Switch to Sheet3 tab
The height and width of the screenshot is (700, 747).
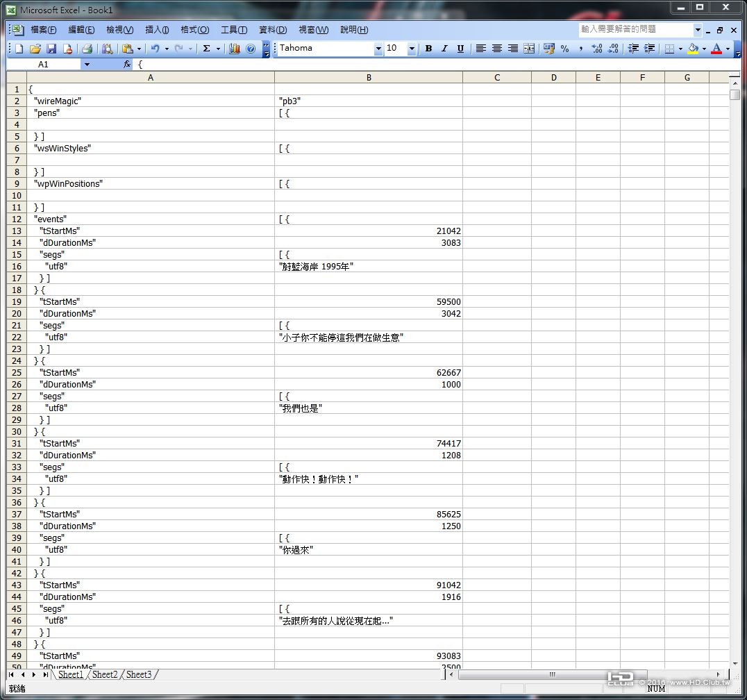click(x=139, y=674)
